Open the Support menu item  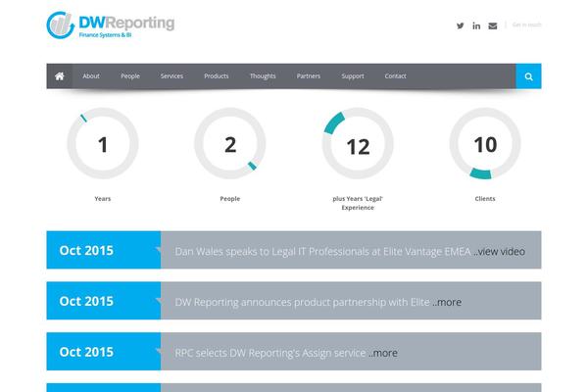[x=353, y=76]
